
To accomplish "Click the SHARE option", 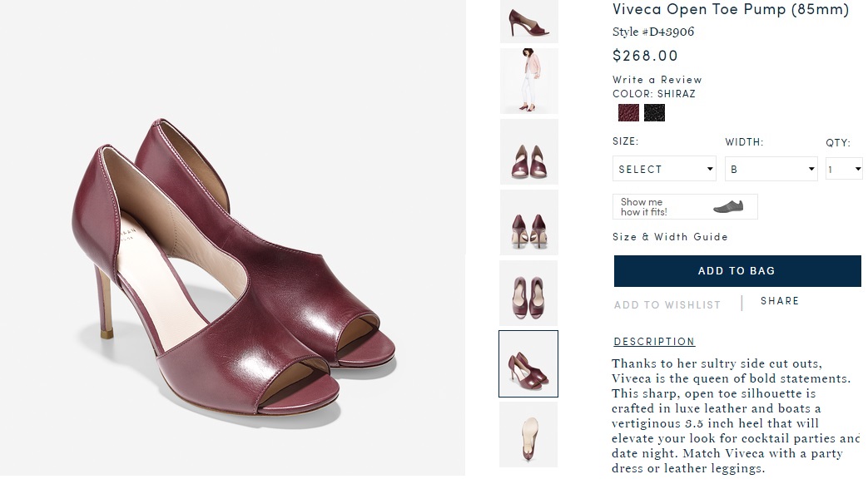I will tap(779, 300).
